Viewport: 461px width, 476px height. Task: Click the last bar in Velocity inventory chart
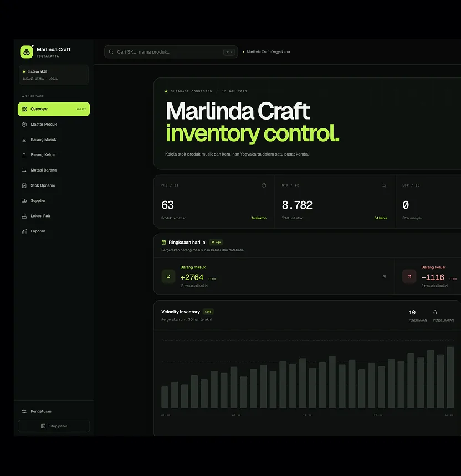[x=450, y=377]
